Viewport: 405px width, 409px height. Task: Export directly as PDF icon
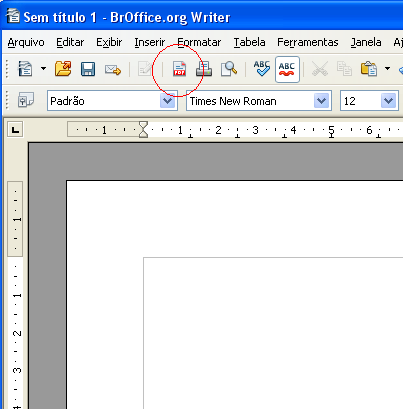pos(179,69)
